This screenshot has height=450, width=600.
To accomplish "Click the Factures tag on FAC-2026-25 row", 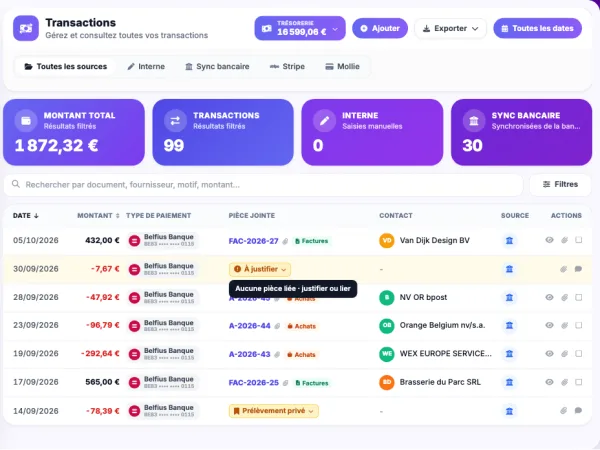I will (312, 383).
